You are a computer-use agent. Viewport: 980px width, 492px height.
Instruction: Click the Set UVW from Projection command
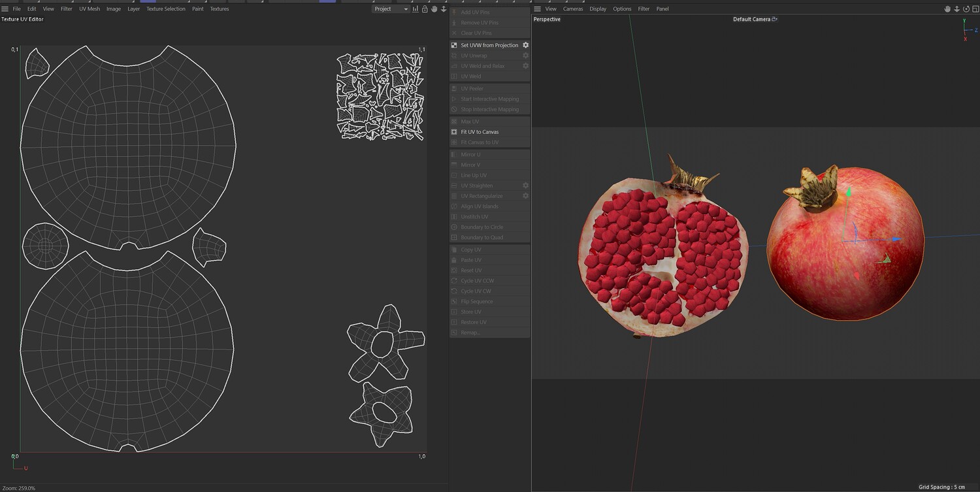489,45
